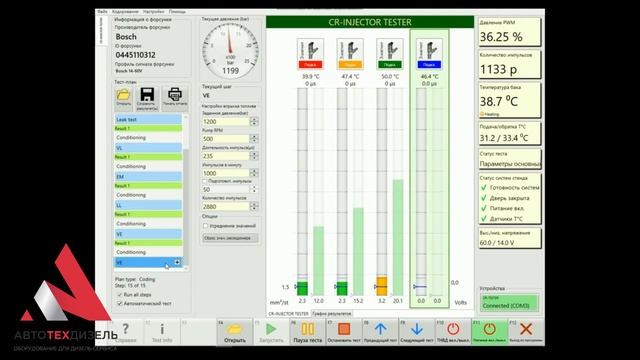Go to previous test with up arrow
Viewport: 640px width, 360px height.
coord(380,332)
